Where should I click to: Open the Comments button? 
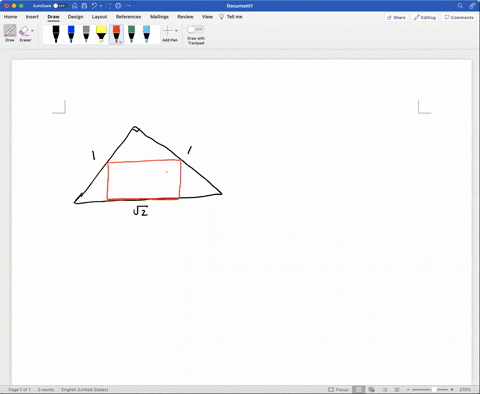pyautogui.click(x=459, y=17)
